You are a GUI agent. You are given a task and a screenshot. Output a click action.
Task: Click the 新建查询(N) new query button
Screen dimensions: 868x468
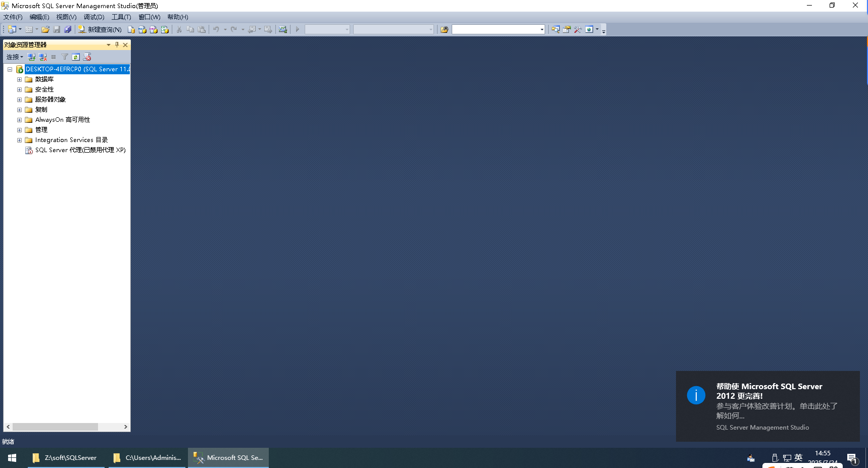[x=100, y=29]
